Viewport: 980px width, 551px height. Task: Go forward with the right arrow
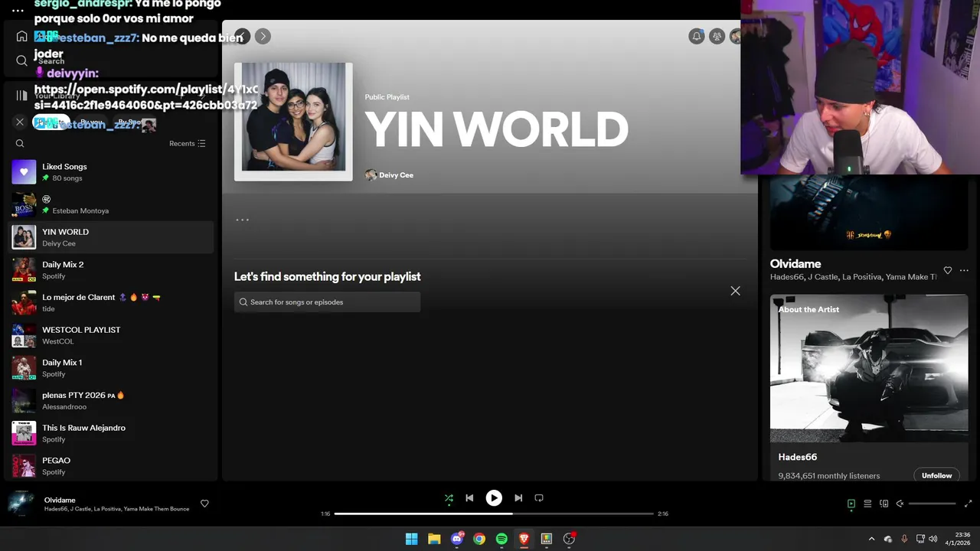[x=263, y=36]
